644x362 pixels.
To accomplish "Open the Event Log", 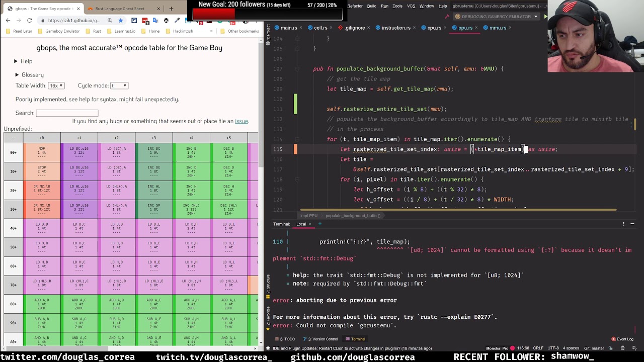I will (622, 339).
